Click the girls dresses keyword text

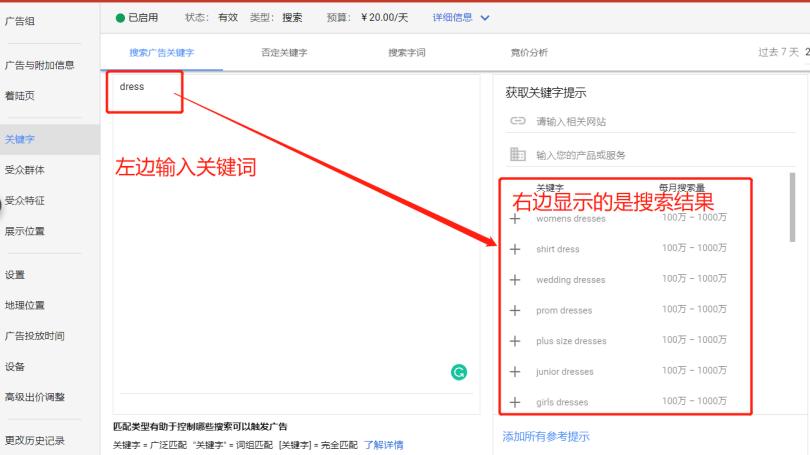(x=562, y=402)
